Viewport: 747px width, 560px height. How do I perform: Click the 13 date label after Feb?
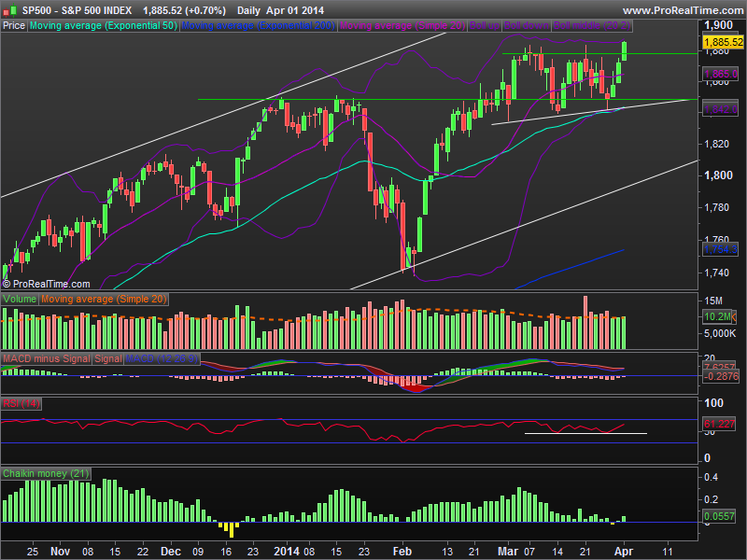[447, 552]
